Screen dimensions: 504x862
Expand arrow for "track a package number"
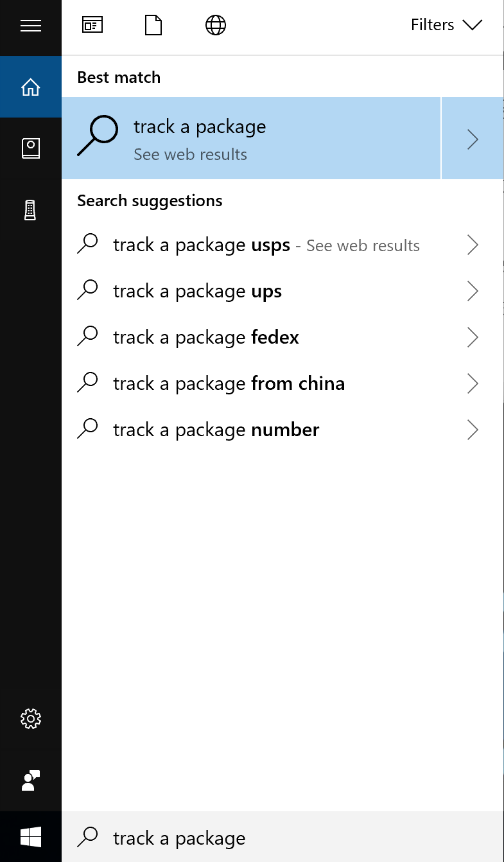click(473, 430)
